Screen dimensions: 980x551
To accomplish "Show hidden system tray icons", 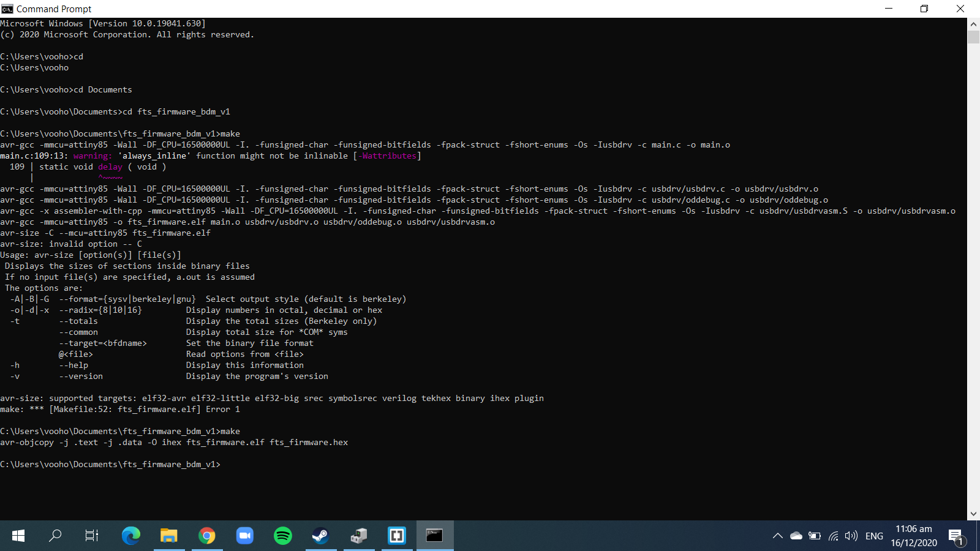I will coord(778,536).
